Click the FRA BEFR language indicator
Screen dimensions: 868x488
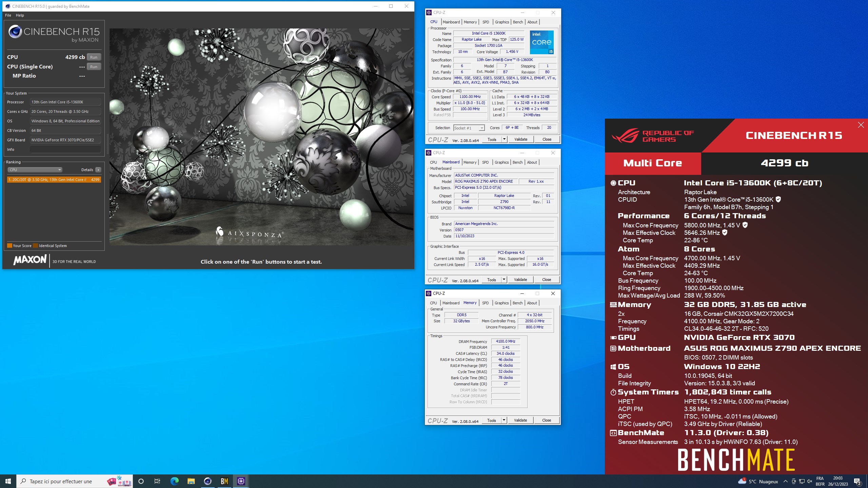point(820,481)
